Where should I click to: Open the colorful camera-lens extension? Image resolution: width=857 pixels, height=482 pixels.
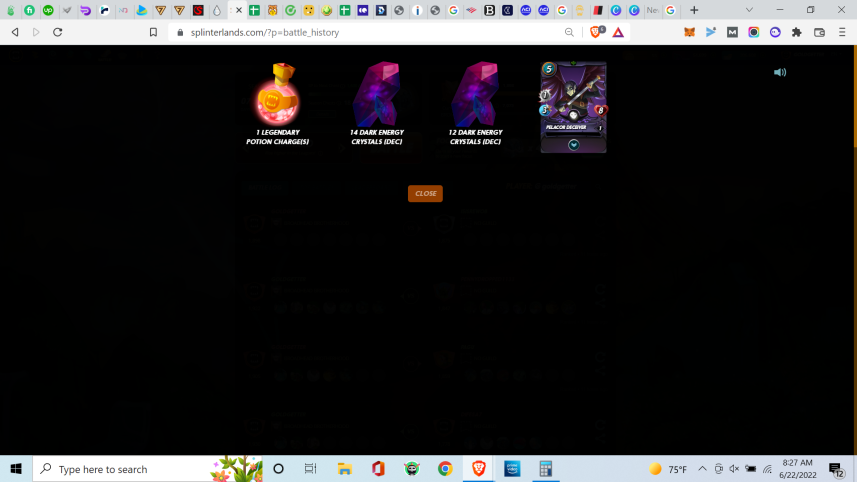[x=754, y=32]
